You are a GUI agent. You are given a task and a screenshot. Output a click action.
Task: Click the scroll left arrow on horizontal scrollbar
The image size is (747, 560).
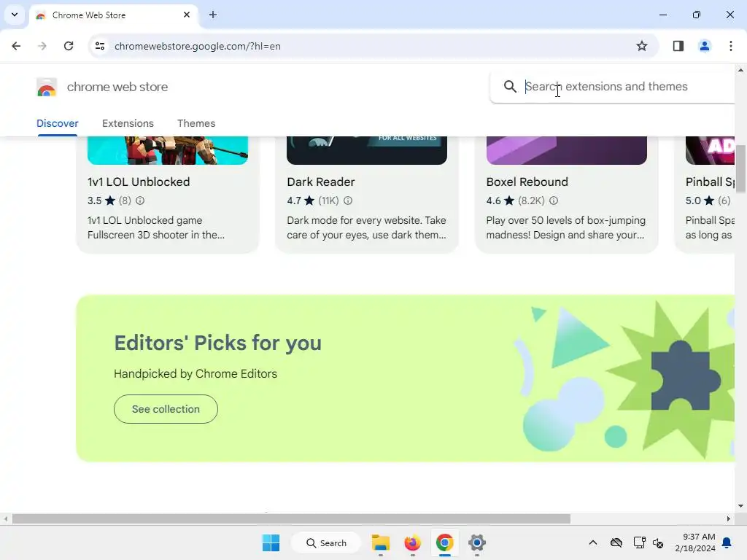[6, 519]
